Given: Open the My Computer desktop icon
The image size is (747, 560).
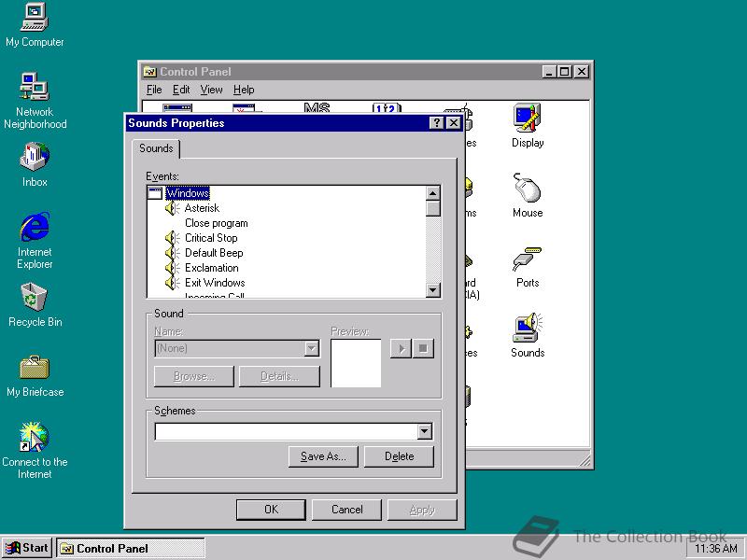Looking at the screenshot, I should (35, 25).
